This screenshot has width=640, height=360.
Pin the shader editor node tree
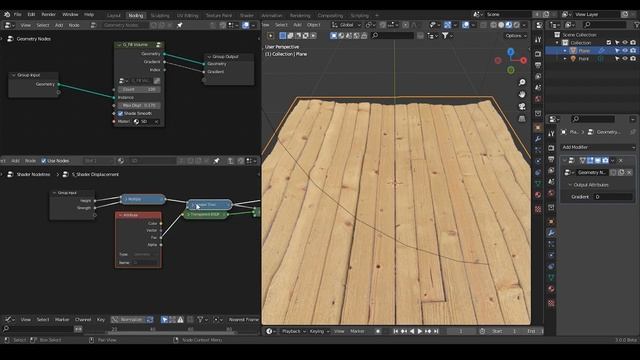(x=216, y=161)
